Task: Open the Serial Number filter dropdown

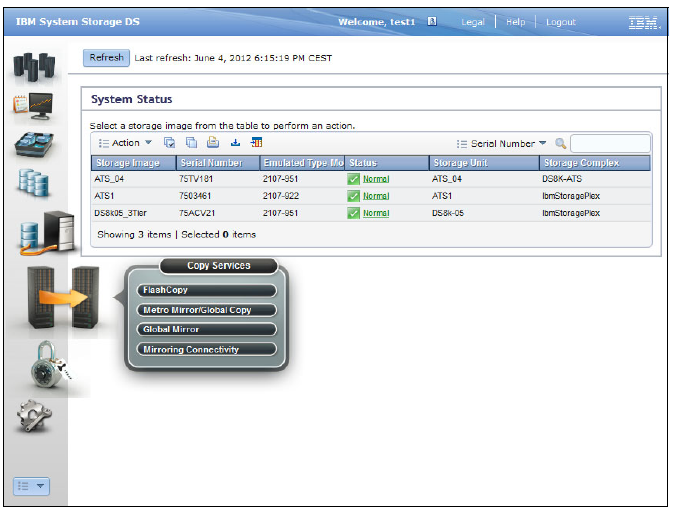Action: tap(502, 144)
